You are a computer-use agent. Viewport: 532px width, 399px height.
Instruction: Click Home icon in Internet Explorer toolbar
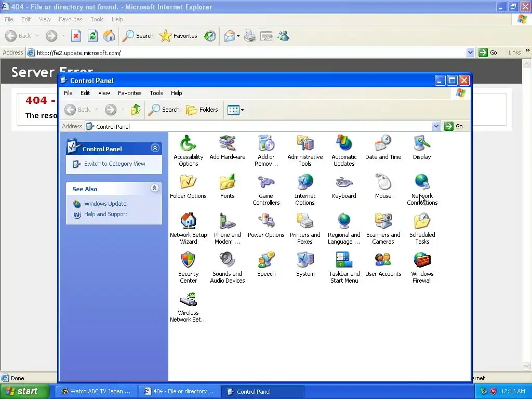tap(109, 36)
